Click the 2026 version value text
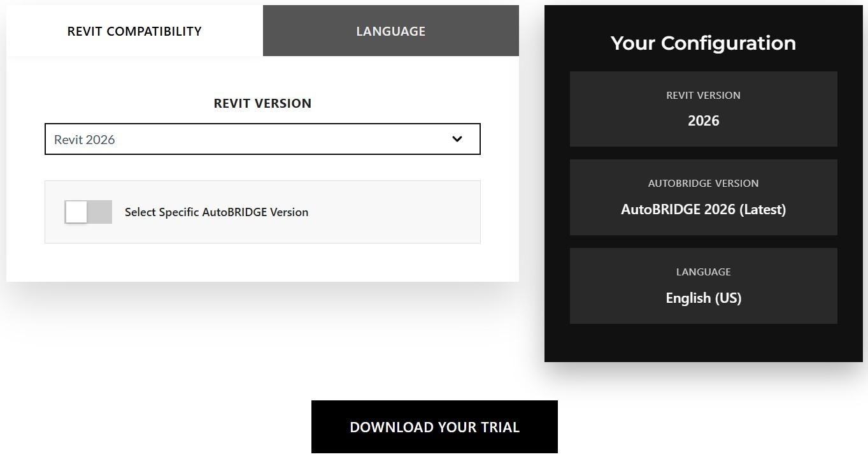Screen dimensions: 868x459 point(703,120)
